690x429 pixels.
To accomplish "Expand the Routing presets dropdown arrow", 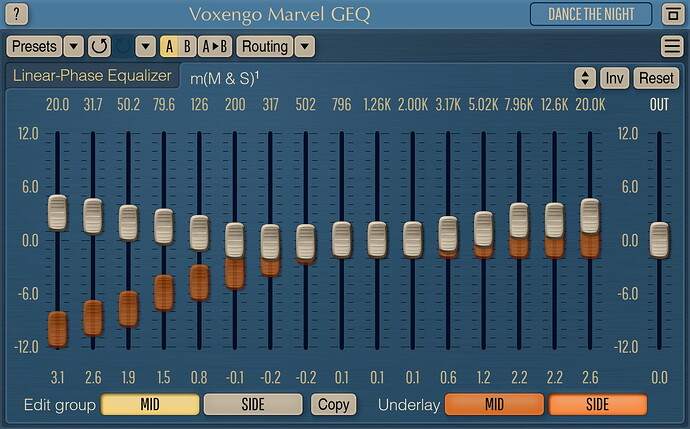I will tap(305, 46).
